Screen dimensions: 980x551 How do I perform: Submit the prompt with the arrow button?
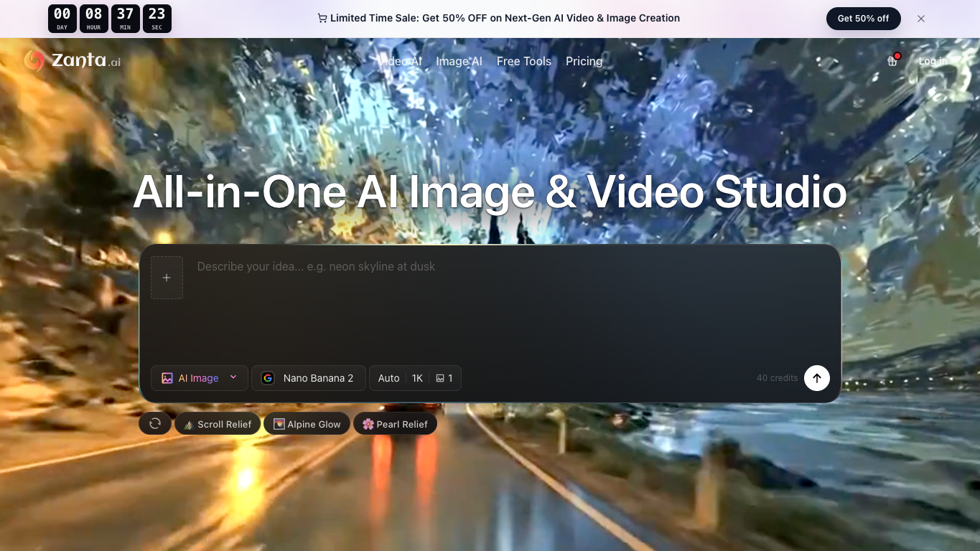coord(817,378)
